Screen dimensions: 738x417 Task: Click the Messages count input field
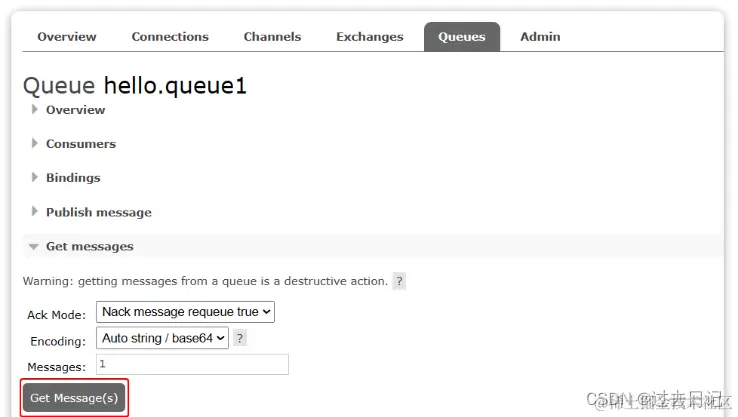[193, 364]
